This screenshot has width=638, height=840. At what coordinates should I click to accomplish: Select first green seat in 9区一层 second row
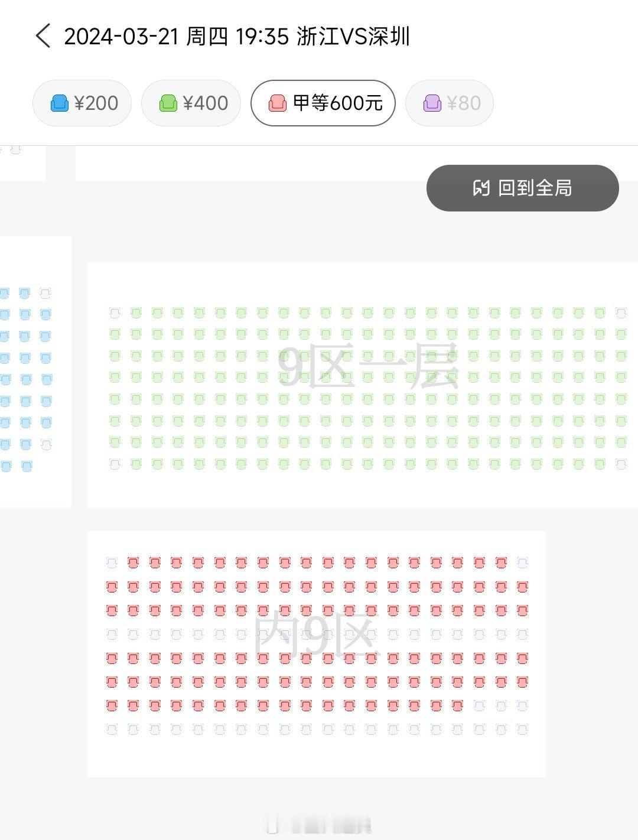pyautogui.click(x=115, y=334)
